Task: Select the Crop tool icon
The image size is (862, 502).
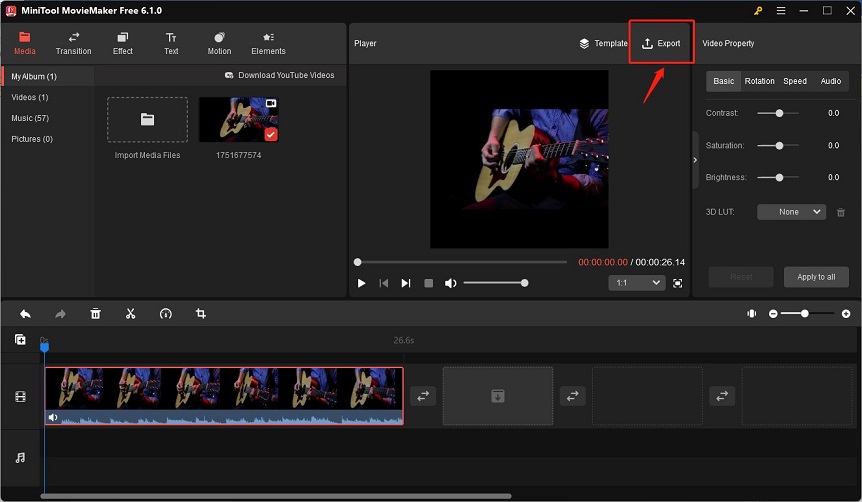Action: (x=201, y=313)
